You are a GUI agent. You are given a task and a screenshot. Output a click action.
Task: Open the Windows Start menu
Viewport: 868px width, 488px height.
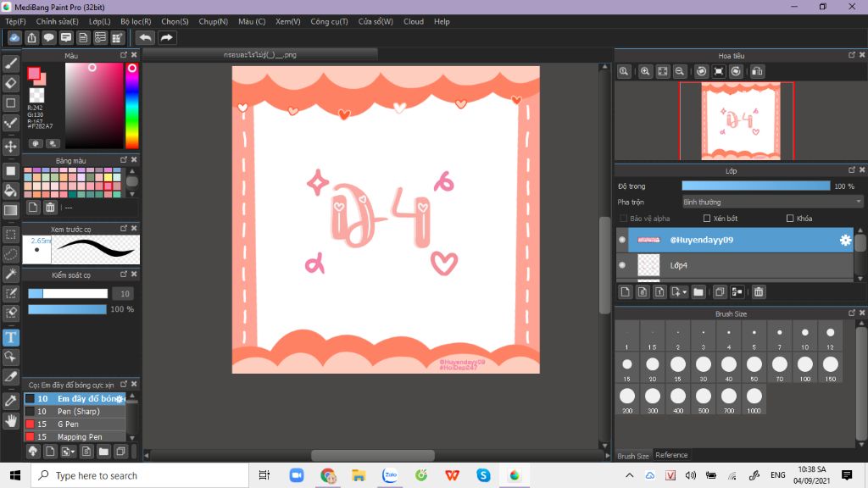tap(15, 475)
